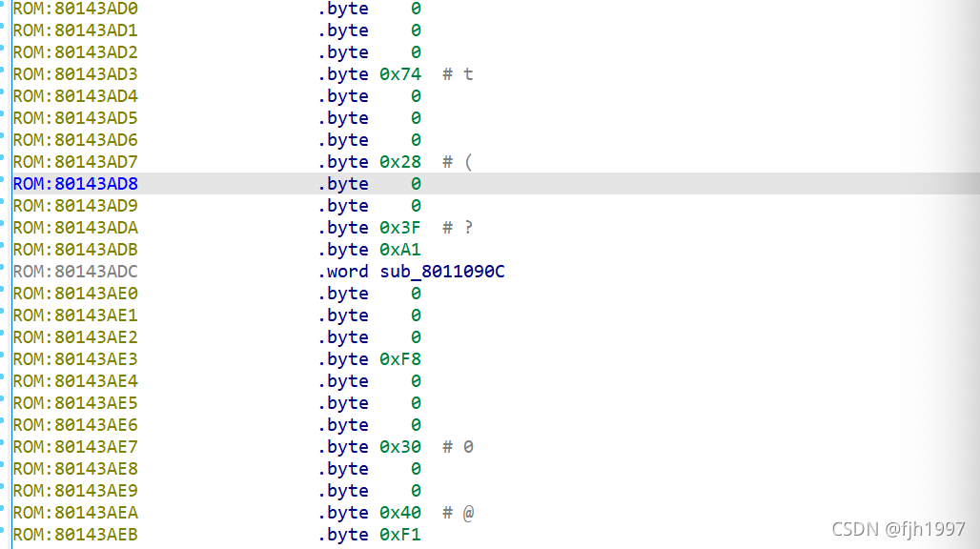Click the .word directive at 80143ADC
Image resolution: width=980 pixels, height=549 pixels.
click(343, 272)
